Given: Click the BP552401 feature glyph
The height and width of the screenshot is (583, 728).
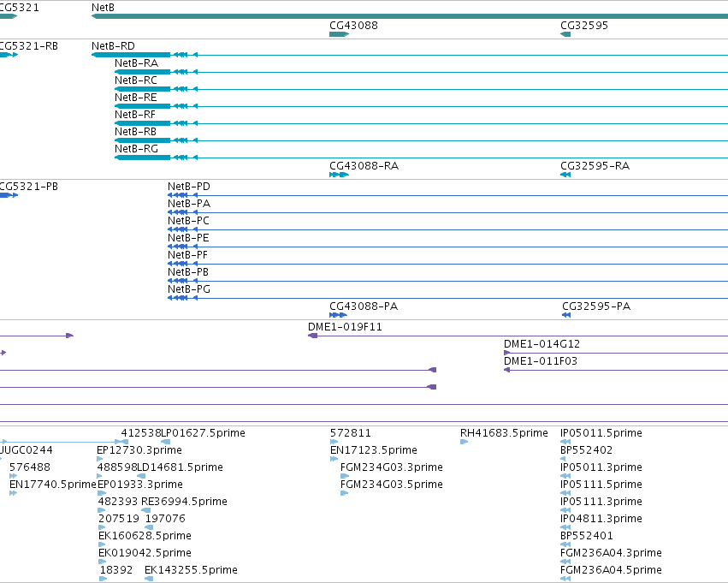Looking at the screenshot, I should coord(565,545).
